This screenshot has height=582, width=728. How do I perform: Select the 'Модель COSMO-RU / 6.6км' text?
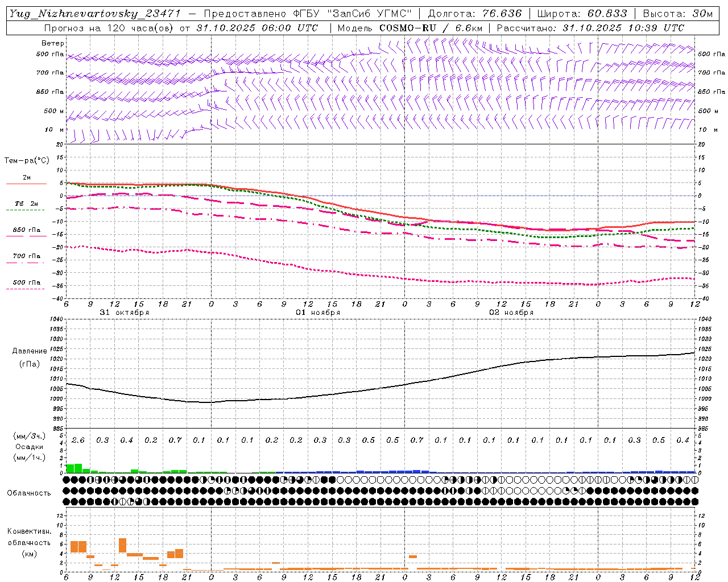tap(410, 28)
